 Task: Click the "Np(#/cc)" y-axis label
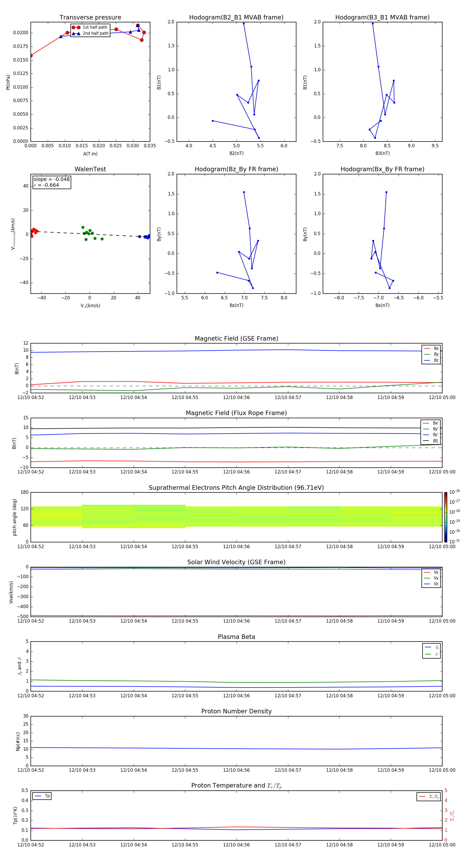click(x=18, y=741)
